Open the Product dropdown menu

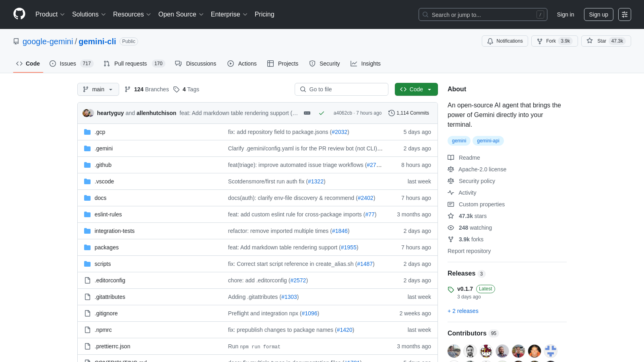50,14
